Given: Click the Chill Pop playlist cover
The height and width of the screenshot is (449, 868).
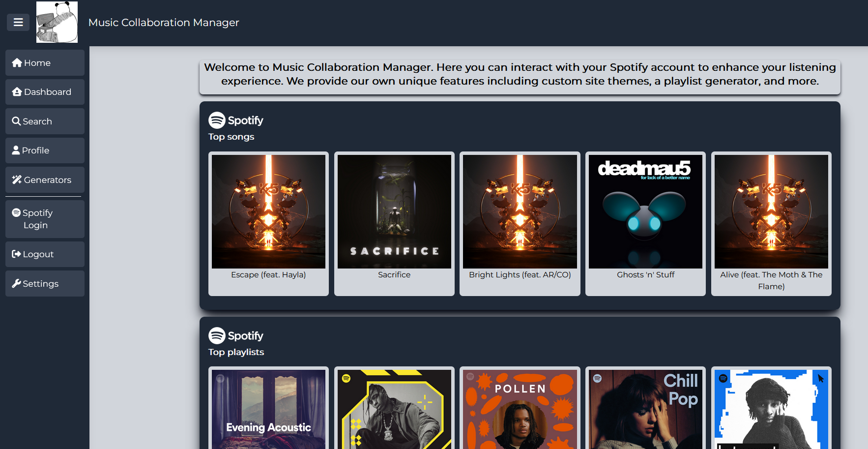Looking at the screenshot, I should pyautogui.click(x=645, y=408).
